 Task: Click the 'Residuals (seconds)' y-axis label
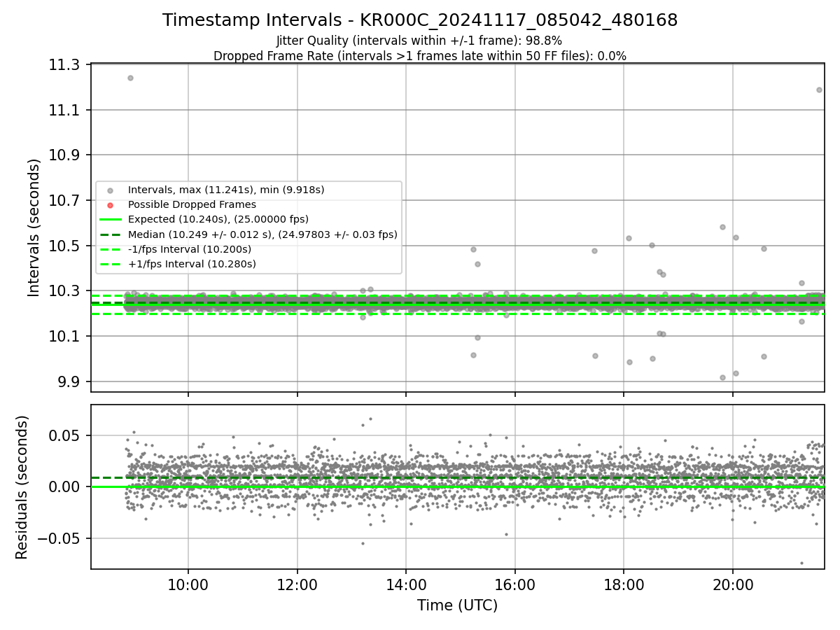click(22, 487)
